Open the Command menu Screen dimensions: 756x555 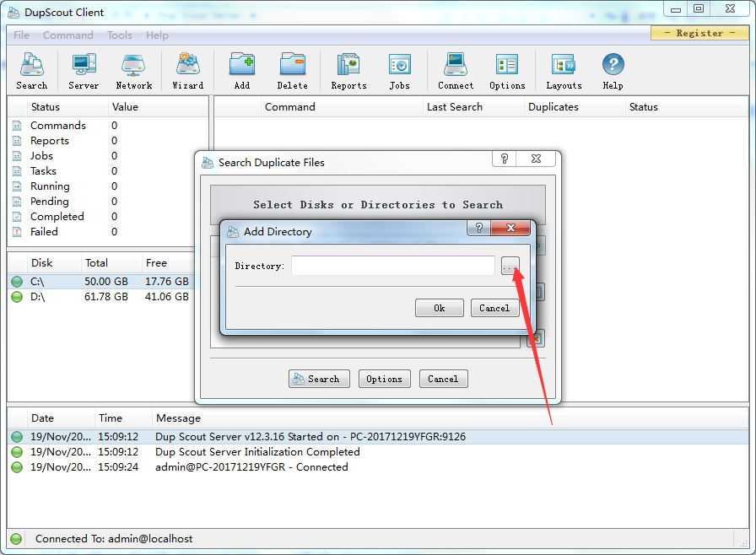(x=68, y=35)
